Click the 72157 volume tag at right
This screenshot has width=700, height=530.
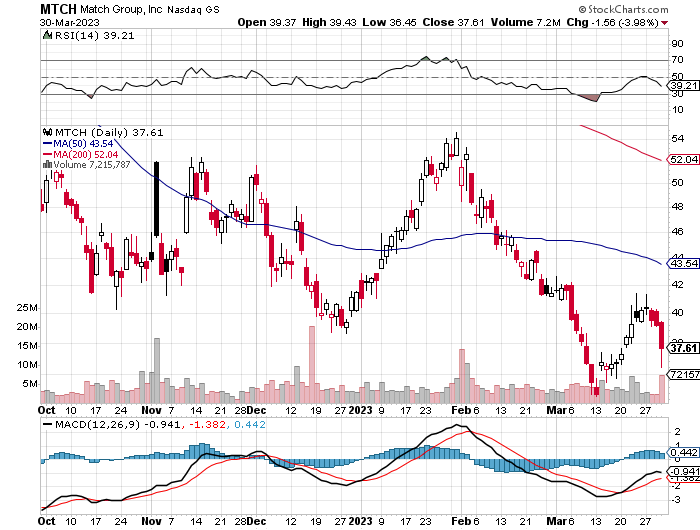coord(683,374)
